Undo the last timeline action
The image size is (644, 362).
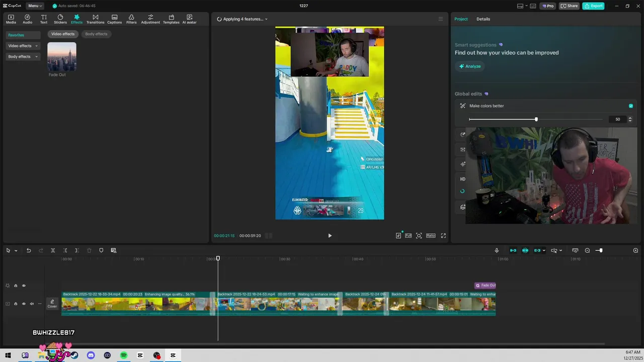pyautogui.click(x=29, y=250)
